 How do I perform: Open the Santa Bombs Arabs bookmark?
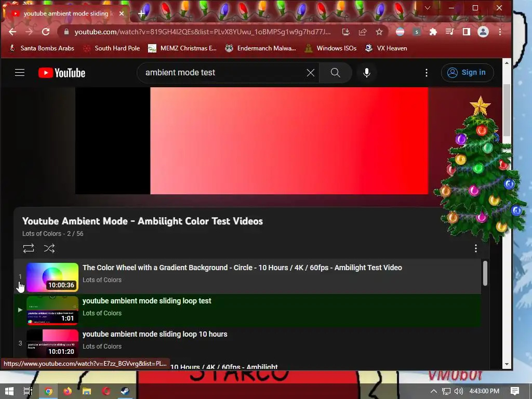pyautogui.click(x=42, y=48)
